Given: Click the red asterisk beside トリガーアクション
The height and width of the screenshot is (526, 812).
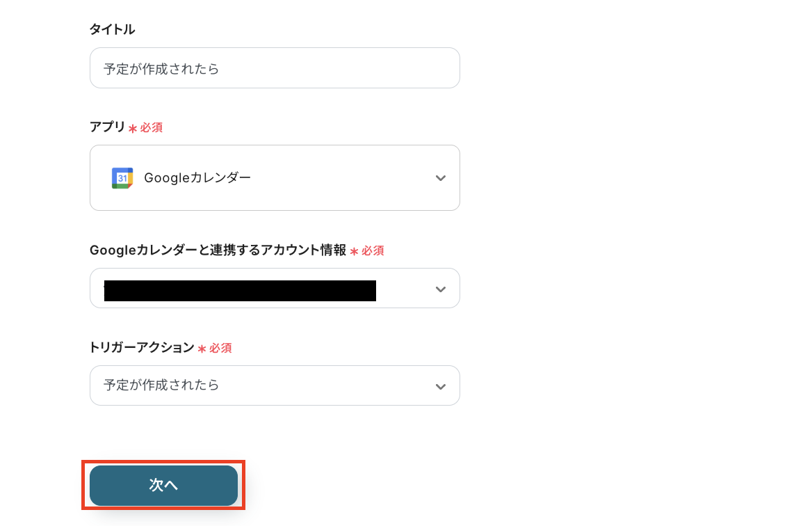Looking at the screenshot, I should [202, 349].
